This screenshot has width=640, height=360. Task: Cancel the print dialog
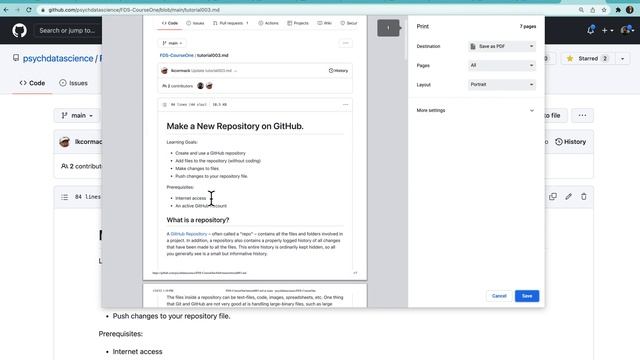point(499,296)
